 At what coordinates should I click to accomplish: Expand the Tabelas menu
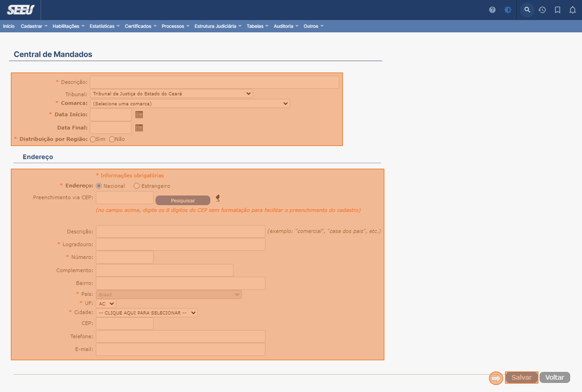point(257,26)
